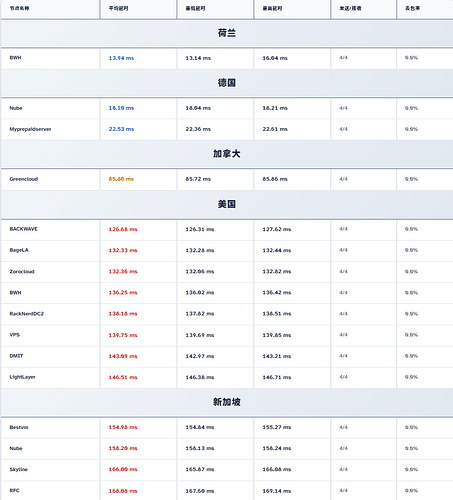The width and height of the screenshot is (453, 500).
Task: Toggle the 加拿大 group header row
Action: click(x=227, y=154)
